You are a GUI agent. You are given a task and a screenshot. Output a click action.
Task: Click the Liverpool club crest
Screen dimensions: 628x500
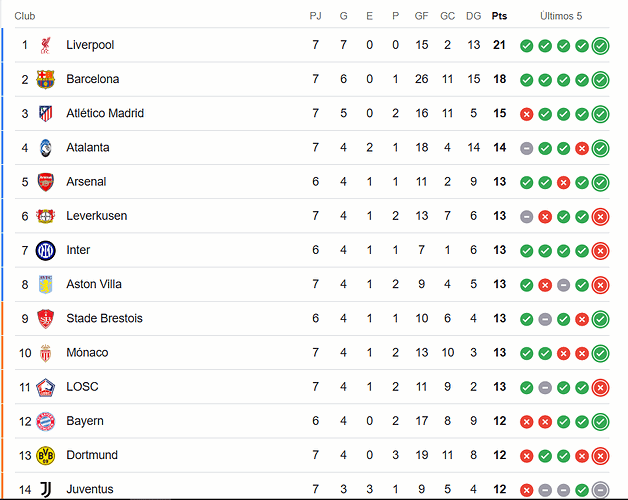tap(46, 45)
